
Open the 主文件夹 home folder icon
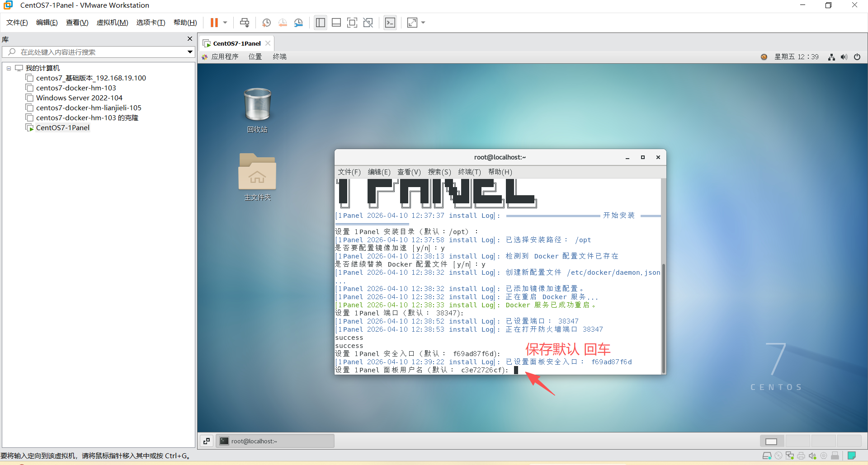pos(257,177)
